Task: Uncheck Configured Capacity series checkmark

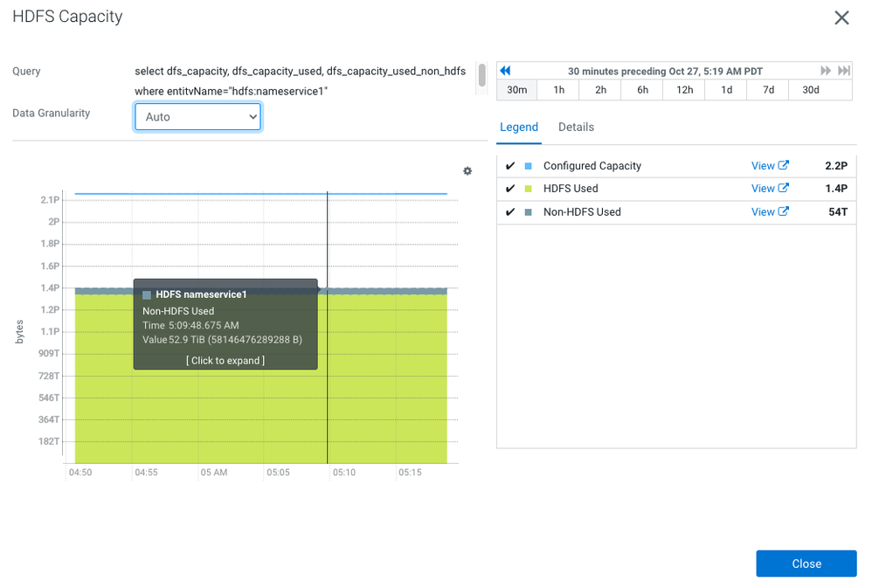Action: [510, 166]
